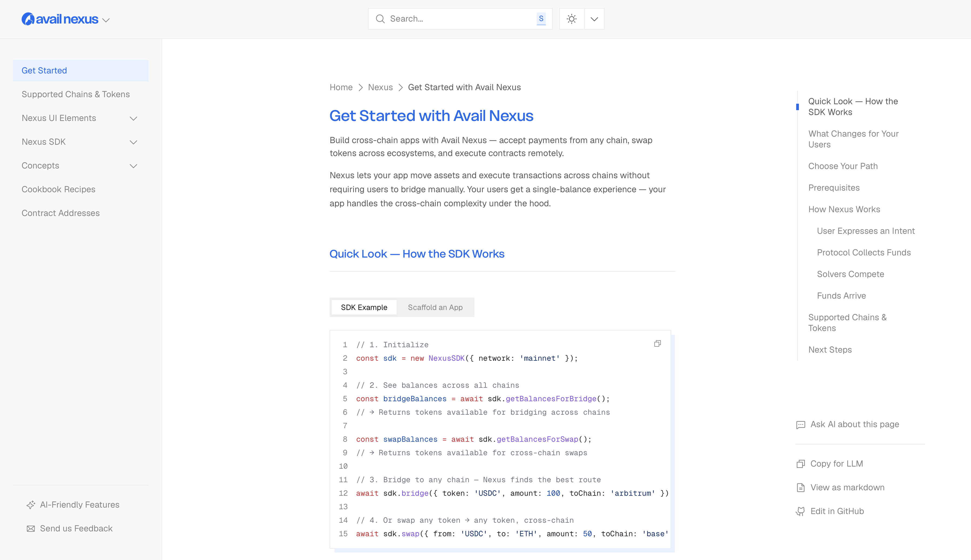Jump to Prerequisites section
971x560 pixels.
coord(833,188)
